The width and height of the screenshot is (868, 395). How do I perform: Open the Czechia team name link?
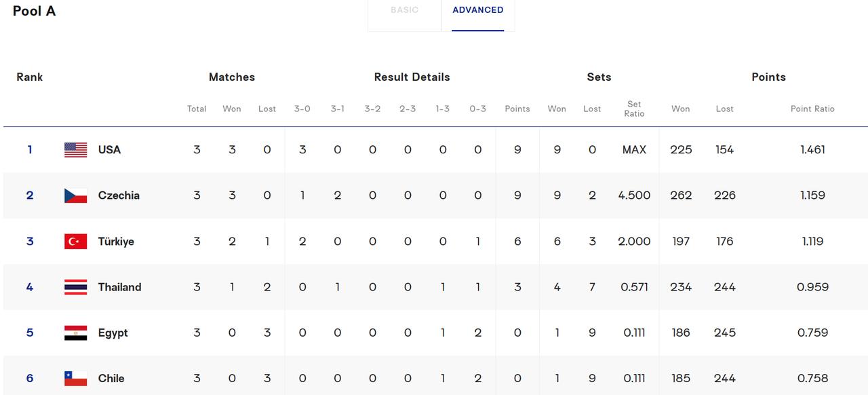[x=119, y=195]
